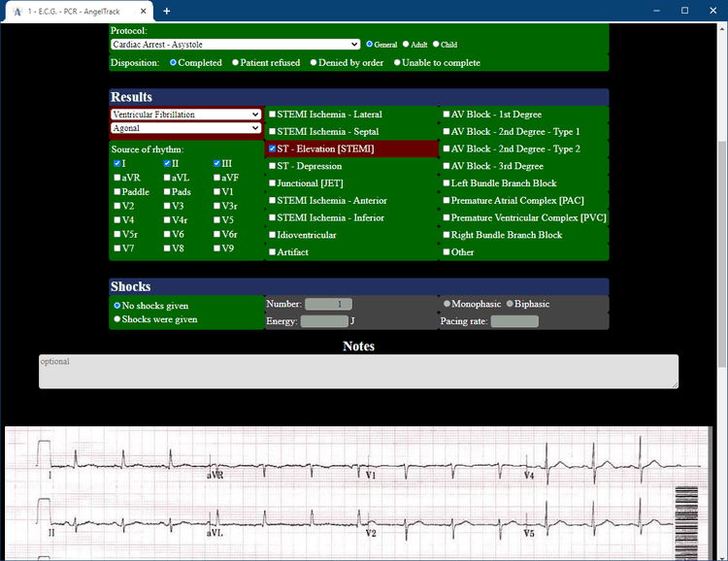Screen dimensions: 728x561
Task: Check the V6r lead checkbox
Action: click(x=216, y=234)
